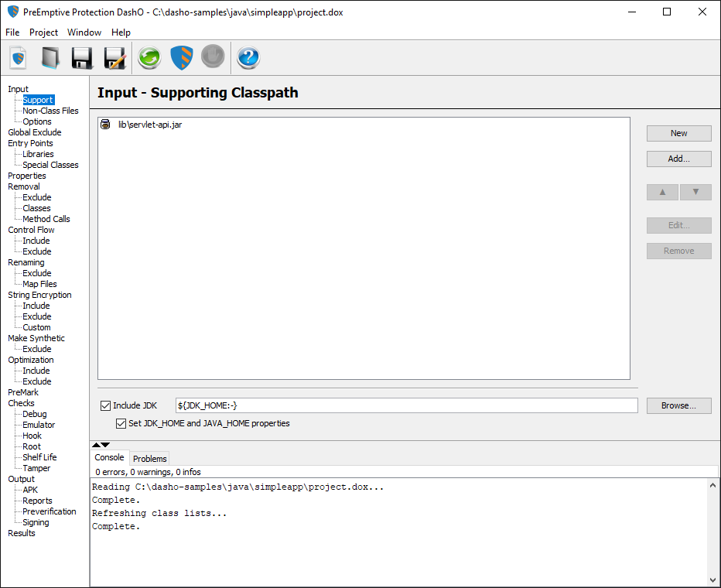The height and width of the screenshot is (588, 721).
Task: Select Root under Checks
Action: [x=32, y=446]
